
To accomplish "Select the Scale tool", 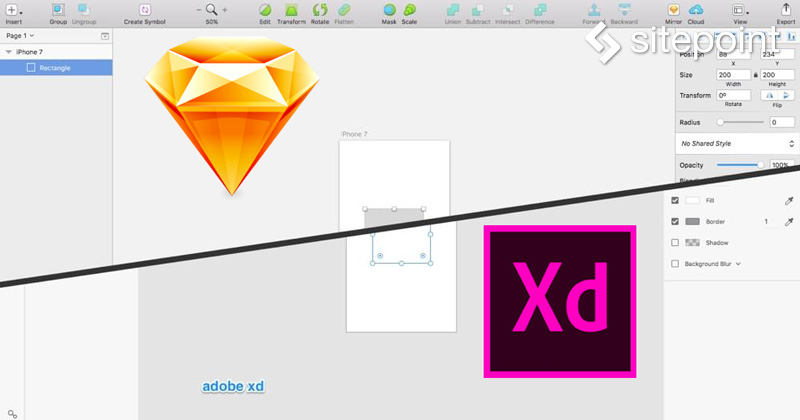I will (x=409, y=10).
